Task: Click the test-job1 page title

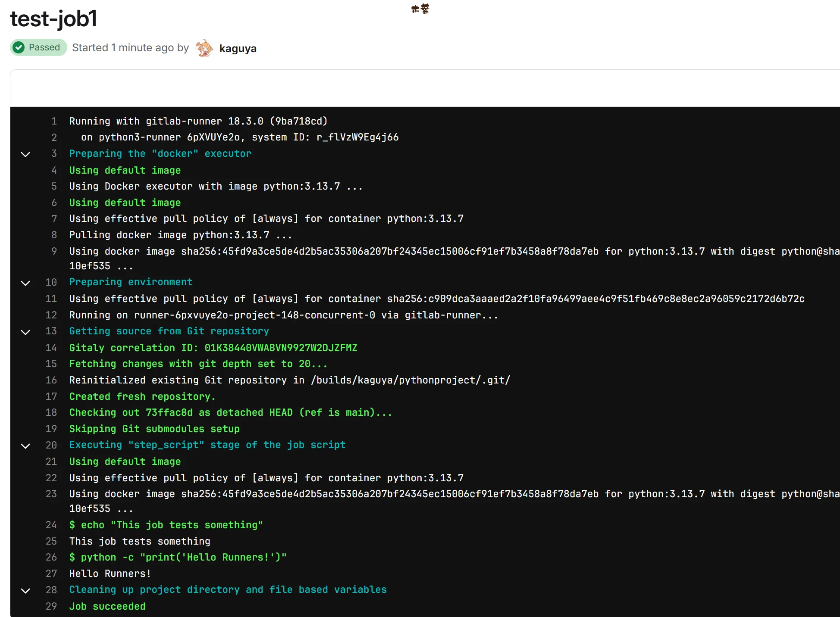Action: (x=53, y=19)
